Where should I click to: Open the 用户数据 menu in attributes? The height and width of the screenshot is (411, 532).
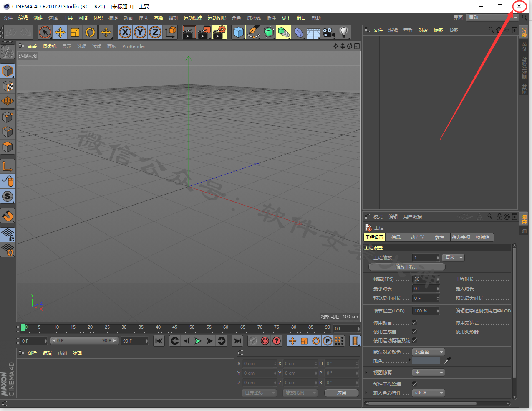(413, 217)
